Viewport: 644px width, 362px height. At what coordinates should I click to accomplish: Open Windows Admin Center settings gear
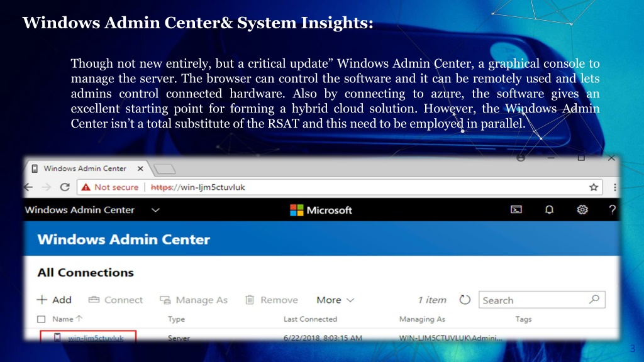(582, 210)
